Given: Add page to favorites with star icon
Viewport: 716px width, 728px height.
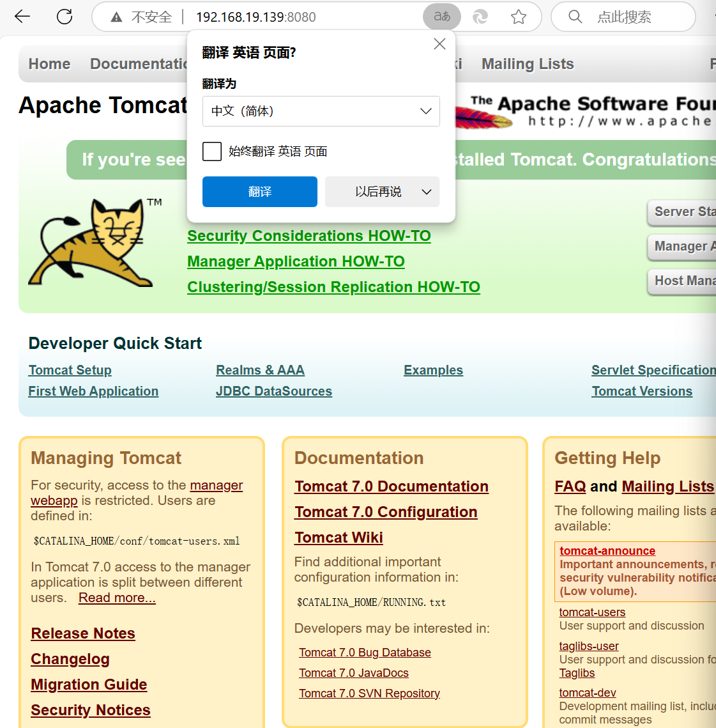Looking at the screenshot, I should click(x=519, y=17).
